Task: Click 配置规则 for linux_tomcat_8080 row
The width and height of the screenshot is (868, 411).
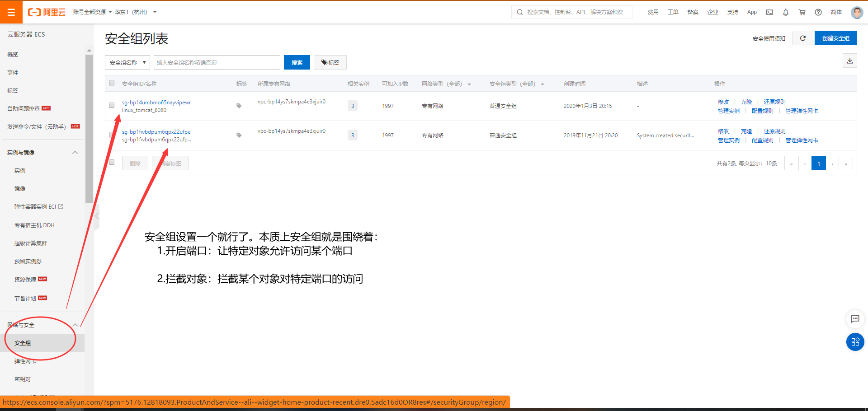Action: coord(762,111)
